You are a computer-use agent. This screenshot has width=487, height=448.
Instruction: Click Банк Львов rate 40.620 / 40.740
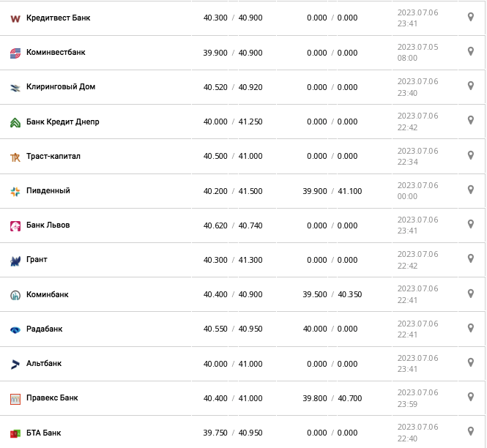(x=232, y=225)
